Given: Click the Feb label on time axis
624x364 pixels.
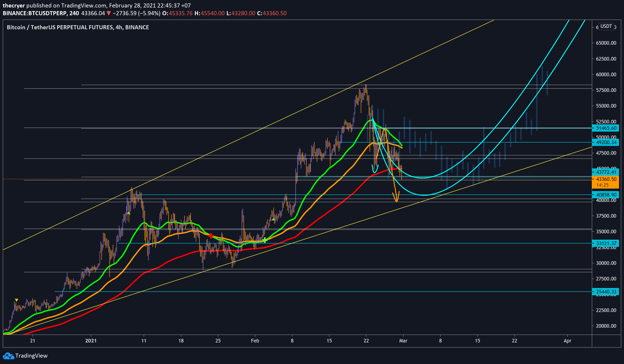Looking at the screenshot, I should pos(255,341).
